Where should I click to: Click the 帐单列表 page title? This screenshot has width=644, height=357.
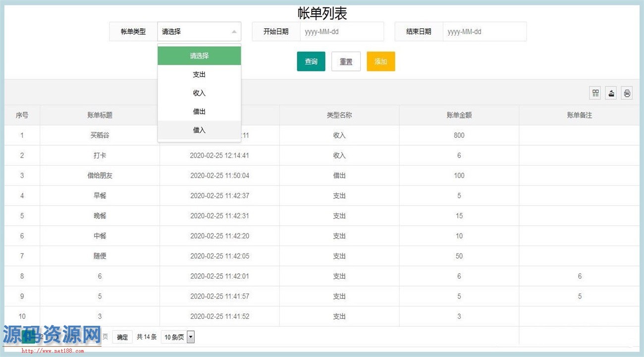(x=322, y=13)
